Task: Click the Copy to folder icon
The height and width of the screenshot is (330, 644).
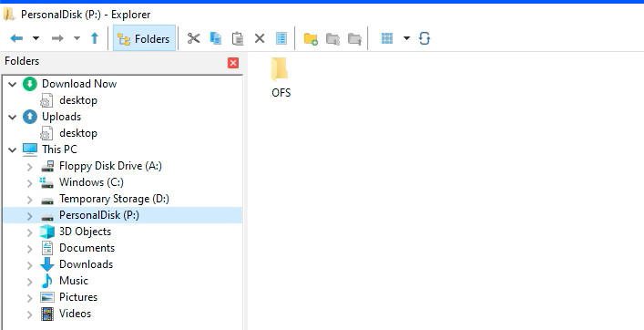Action: [332, 38]
